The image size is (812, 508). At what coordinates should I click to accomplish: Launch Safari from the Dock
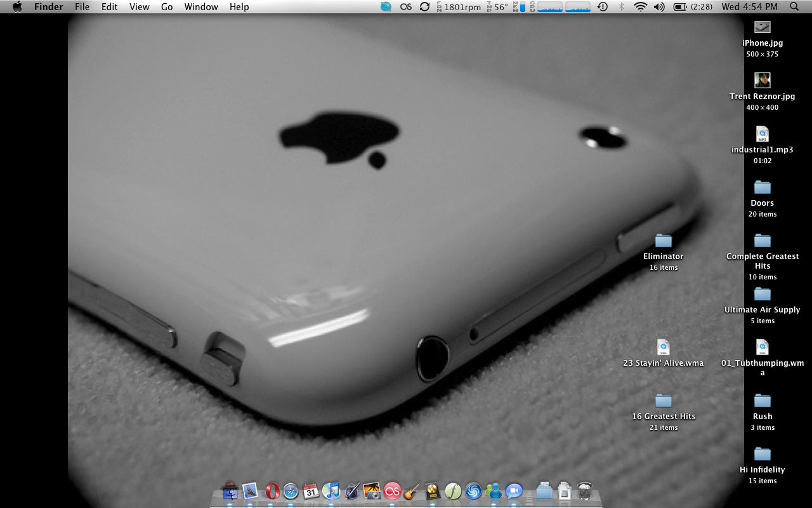point(291,491)
